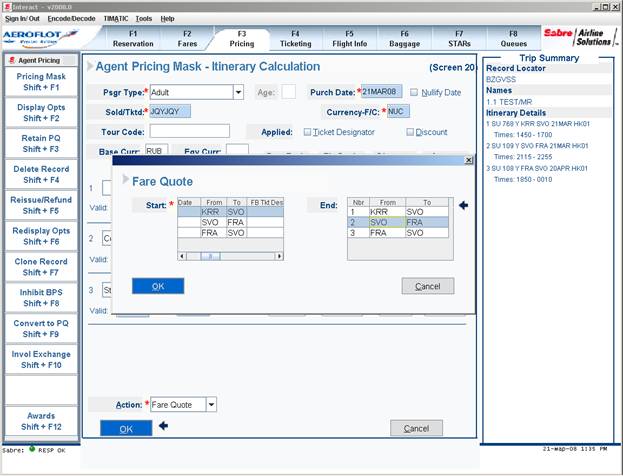The width and height of the screenshot is (623, 476).
Task: Click the triangle beside Agent Pricing Mask title
Action: 90,66
